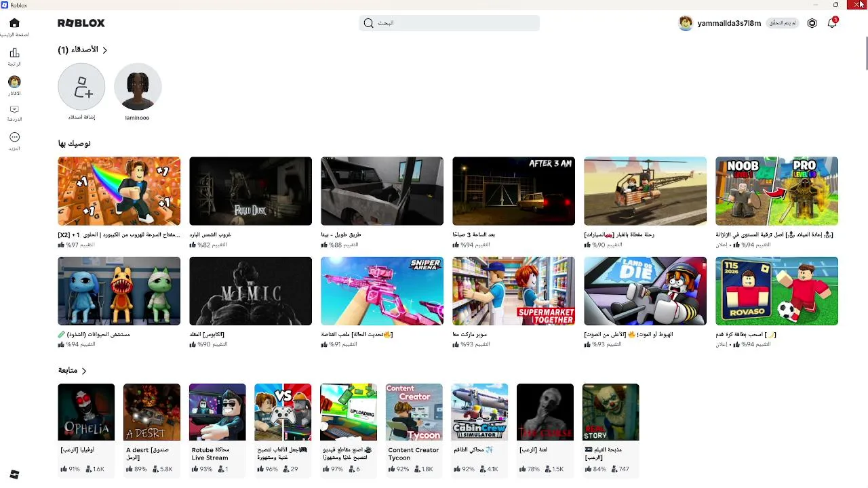Click the Roblox logo in the header
868x488 pixels.
click(x=81, y=23)
